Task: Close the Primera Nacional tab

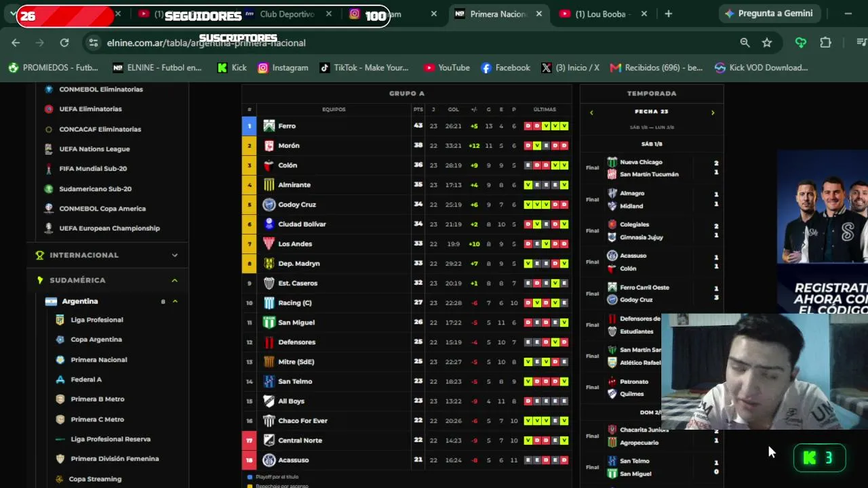Action: [x=539, y=14]
